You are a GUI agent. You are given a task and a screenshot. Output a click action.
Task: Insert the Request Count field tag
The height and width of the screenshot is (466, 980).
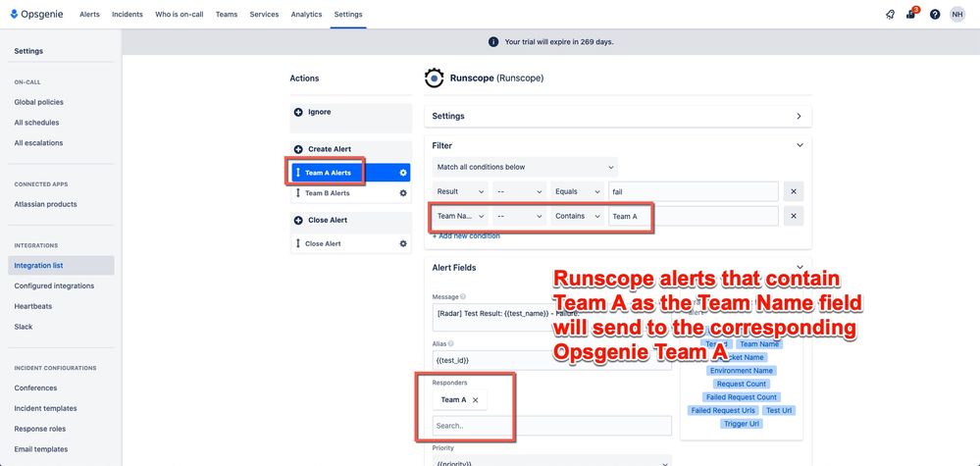(742, 385)
